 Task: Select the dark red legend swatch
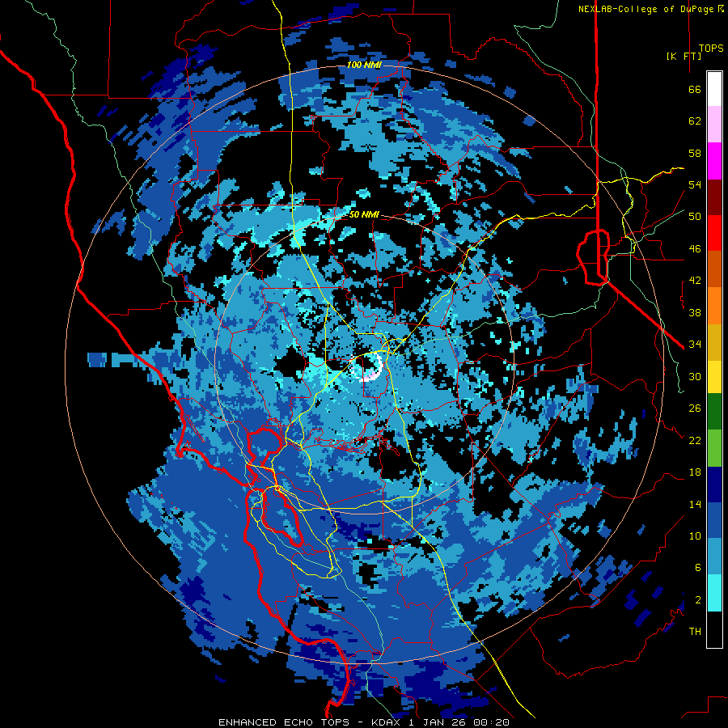(714, 197)
